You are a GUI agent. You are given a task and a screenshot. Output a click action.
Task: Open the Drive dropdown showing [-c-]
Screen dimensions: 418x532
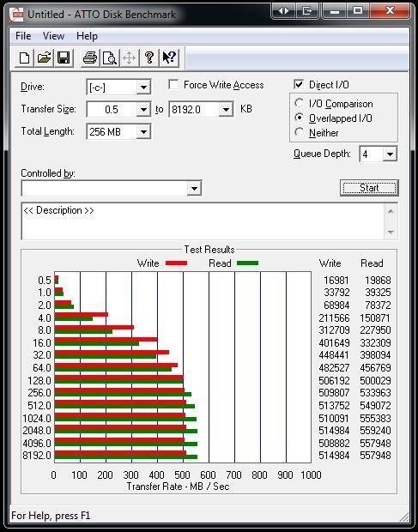pyautogui.click(x=143, y=88)
